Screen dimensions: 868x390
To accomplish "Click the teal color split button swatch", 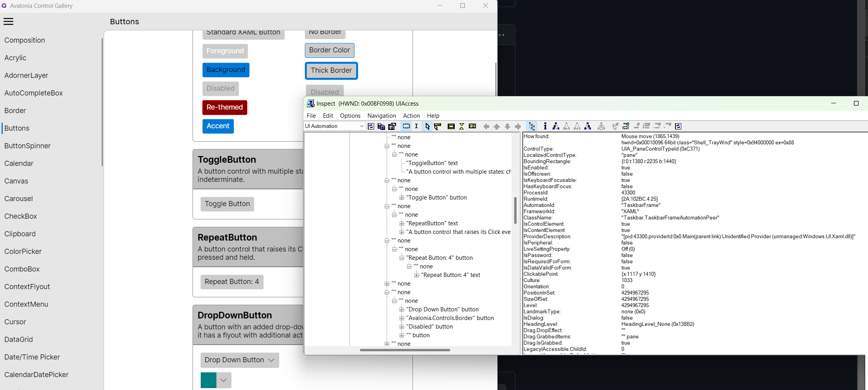I will pos(208,380).
